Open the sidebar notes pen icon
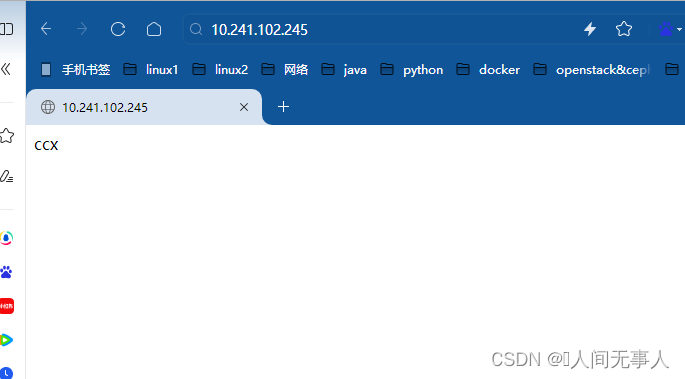The image size is (685, 379). click(x=6, y=176)
